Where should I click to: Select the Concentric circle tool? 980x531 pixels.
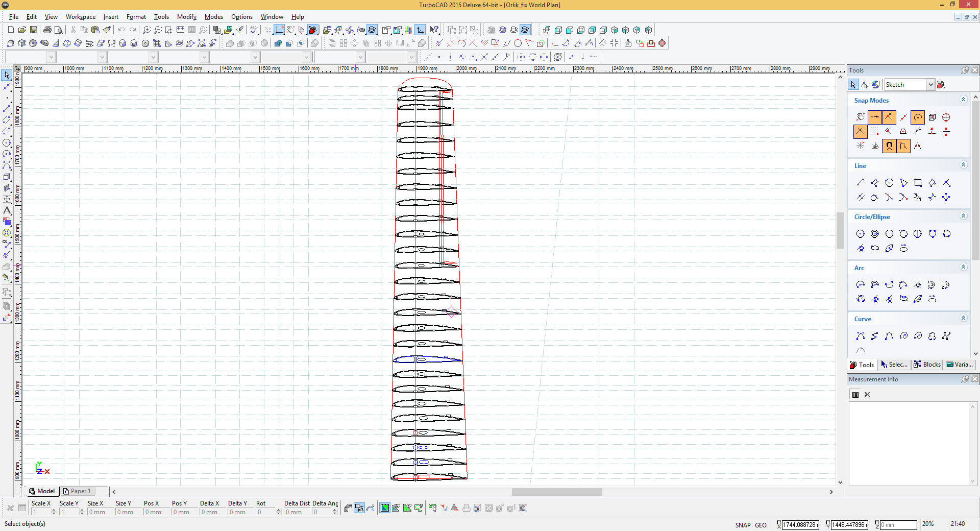pos(875,234)
